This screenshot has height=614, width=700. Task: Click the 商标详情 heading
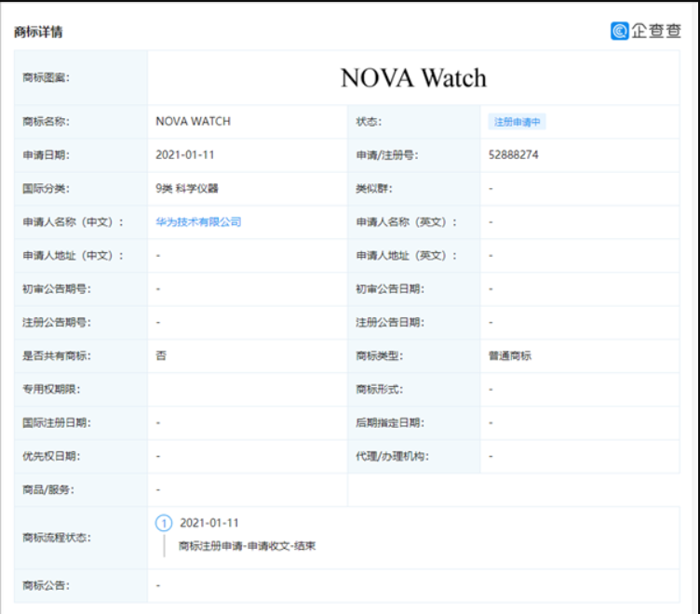pos(38,32)
